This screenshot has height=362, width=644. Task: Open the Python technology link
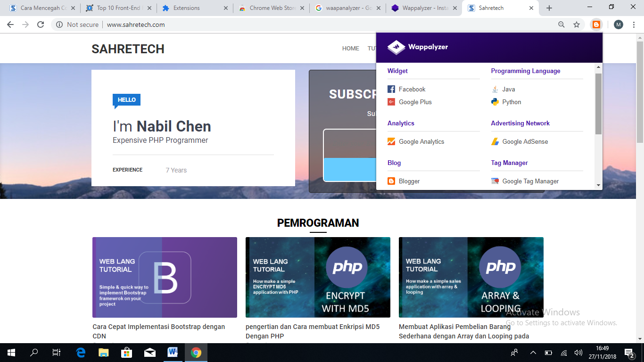pyautogui.click(x=512, y=102)
